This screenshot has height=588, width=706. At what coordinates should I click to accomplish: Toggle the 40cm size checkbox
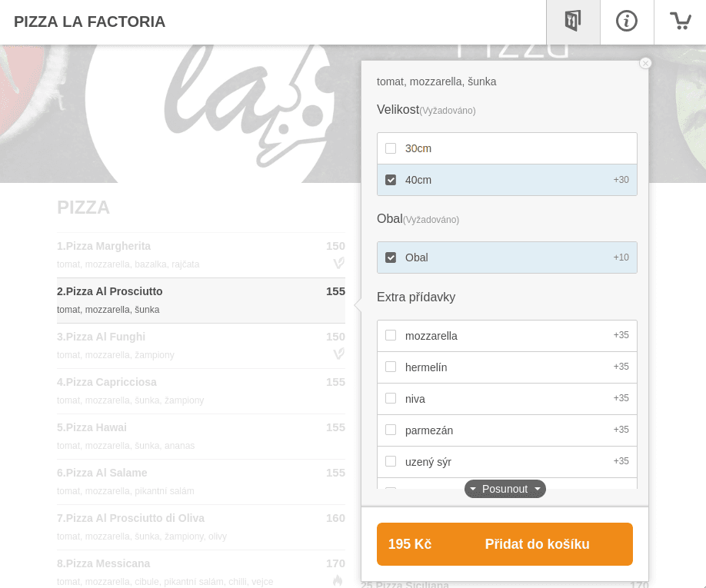pyautogui.click(x=391, y=180)
